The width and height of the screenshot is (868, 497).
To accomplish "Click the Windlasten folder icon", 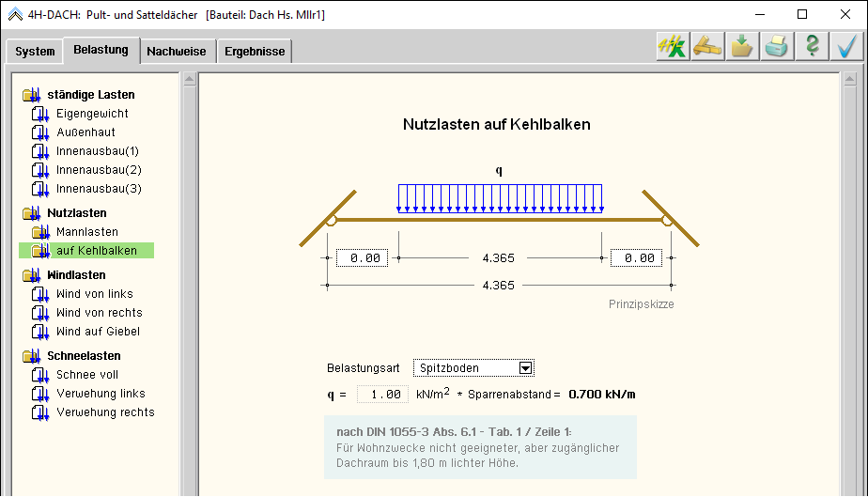I will pyautogui.click(x=32, y=275).
